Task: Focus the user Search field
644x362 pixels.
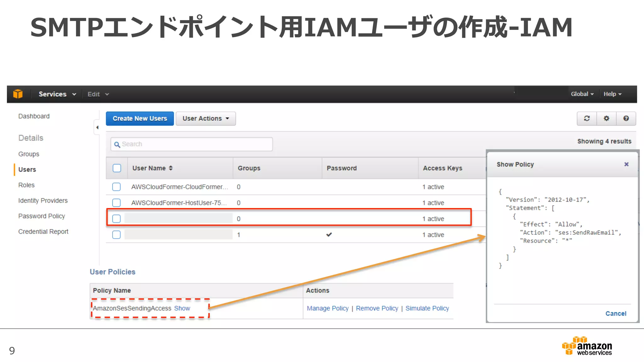Action: click(192, 144)
